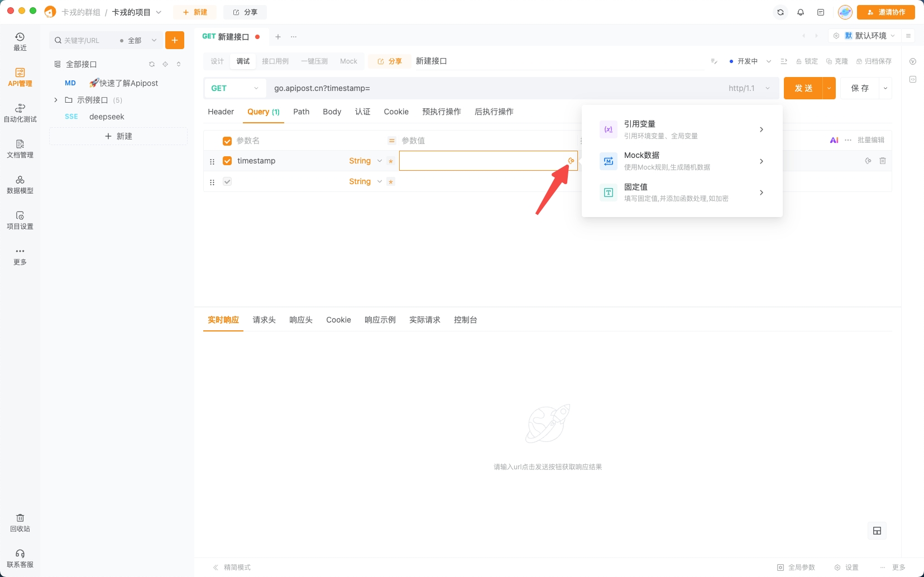Open 联系客服 support

tap(20, 559)
